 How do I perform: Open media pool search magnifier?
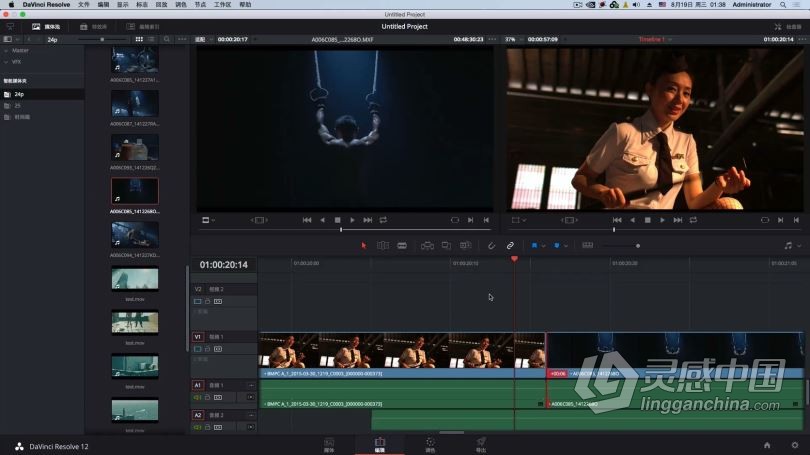[x=166, y=39]
